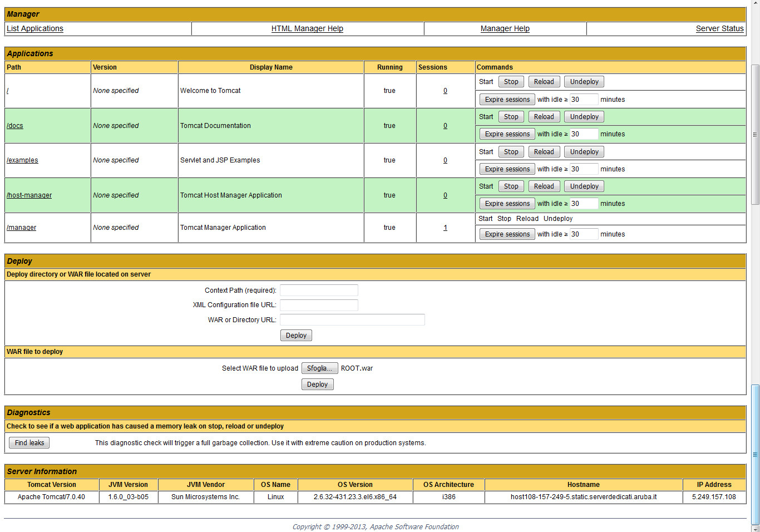
Task: Expire sessions for Tomcat Documentation
Action: [x=507, y=134]
